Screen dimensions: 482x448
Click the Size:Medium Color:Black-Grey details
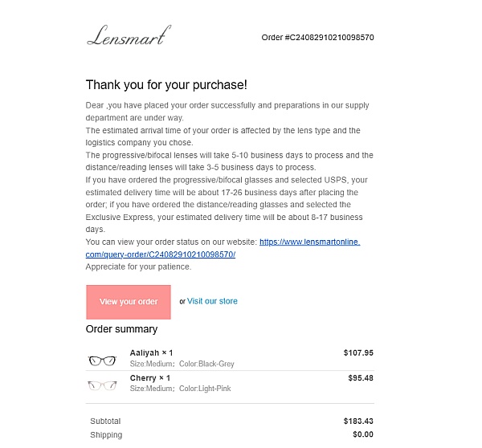click(x=182, y=364)
